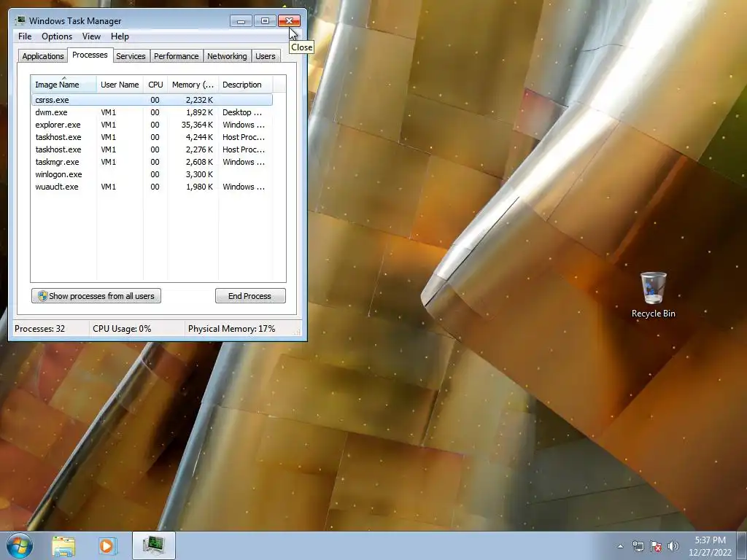747x560 pixels.
Task: Select the csrss.exe process row
Action: (x=152, y=100)
